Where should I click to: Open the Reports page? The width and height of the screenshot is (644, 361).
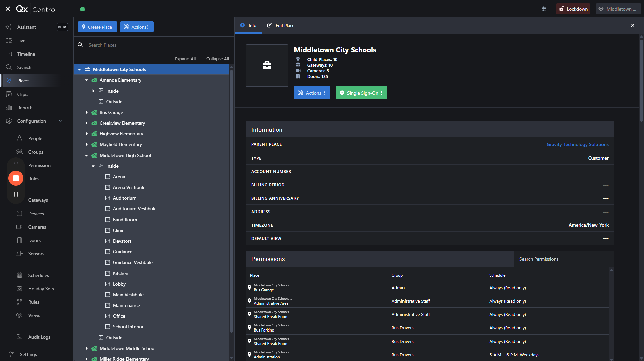[x=25, y=108]
